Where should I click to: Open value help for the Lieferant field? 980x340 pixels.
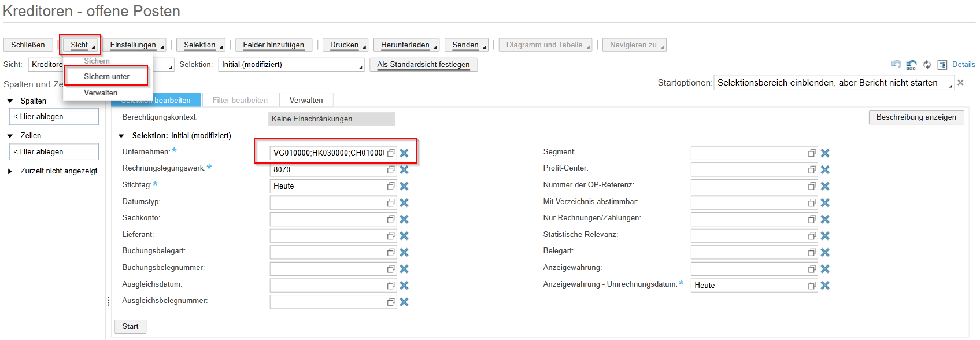pos(391,236)
